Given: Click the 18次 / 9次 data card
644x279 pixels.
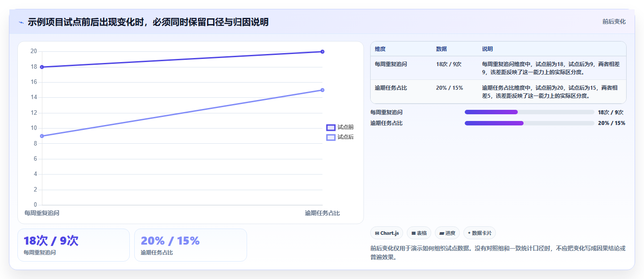Looking at the screenshot, I should 74,245.
